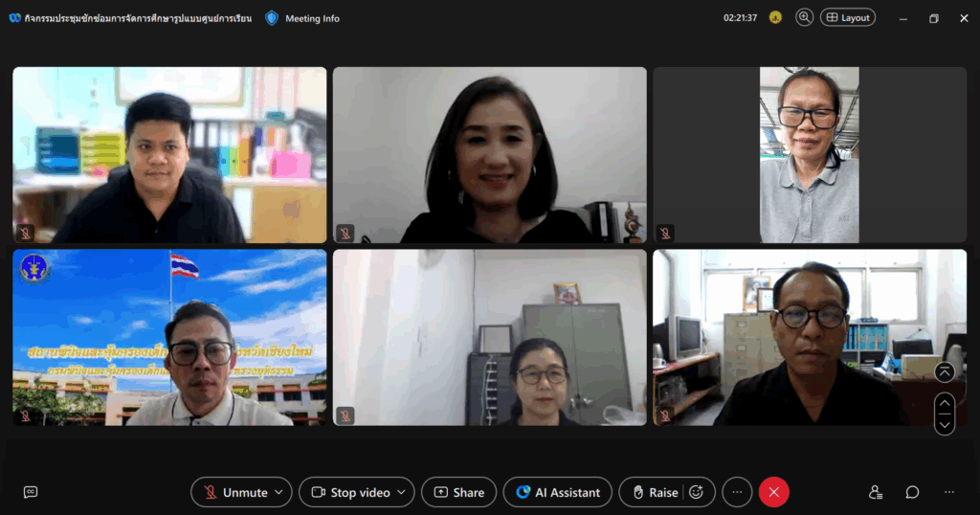Toggle the camera with Stop video
This screenshot has width=980, height=515.
coord(350,492)
